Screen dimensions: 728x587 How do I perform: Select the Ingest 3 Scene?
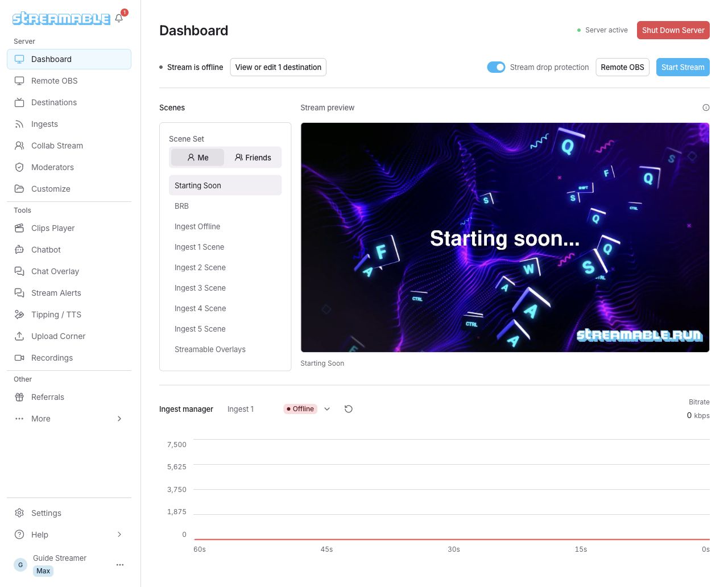tap(225, 288)
